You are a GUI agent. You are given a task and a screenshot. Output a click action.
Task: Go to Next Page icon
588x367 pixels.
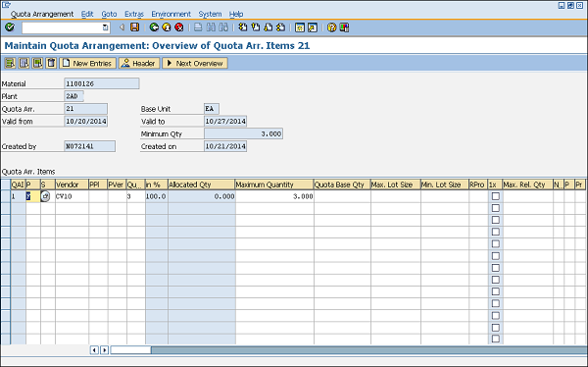[269, 27]
